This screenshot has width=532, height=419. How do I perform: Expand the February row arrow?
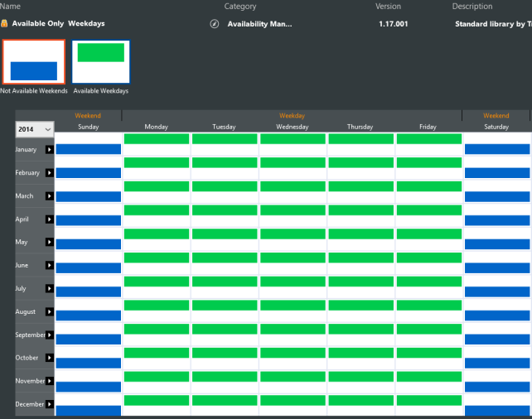point(50,173)
